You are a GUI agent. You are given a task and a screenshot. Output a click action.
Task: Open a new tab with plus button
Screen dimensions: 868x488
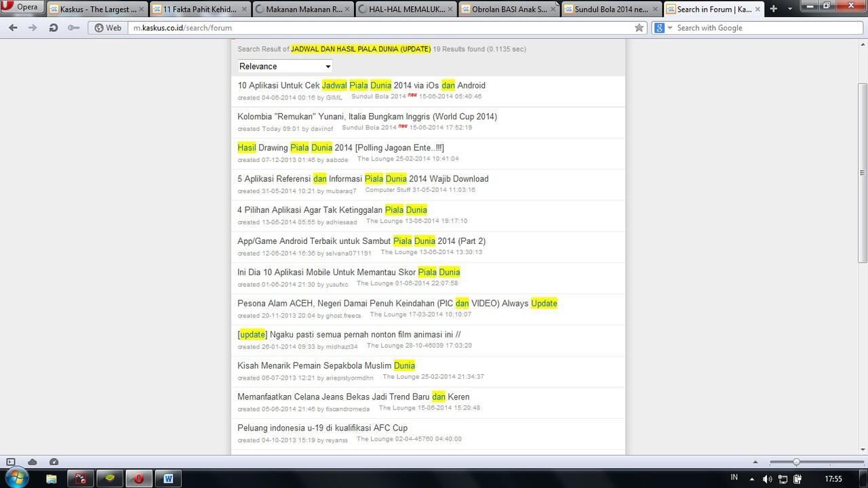[774, 9]
